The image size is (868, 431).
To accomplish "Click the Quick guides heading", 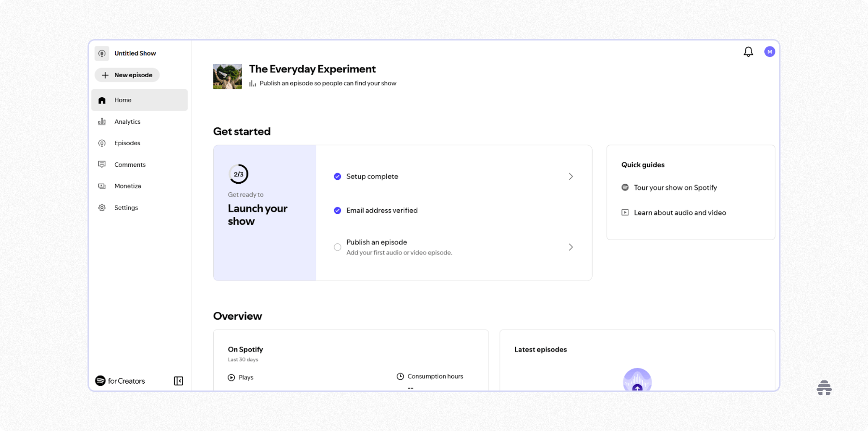I will click(x=643, y=165).
